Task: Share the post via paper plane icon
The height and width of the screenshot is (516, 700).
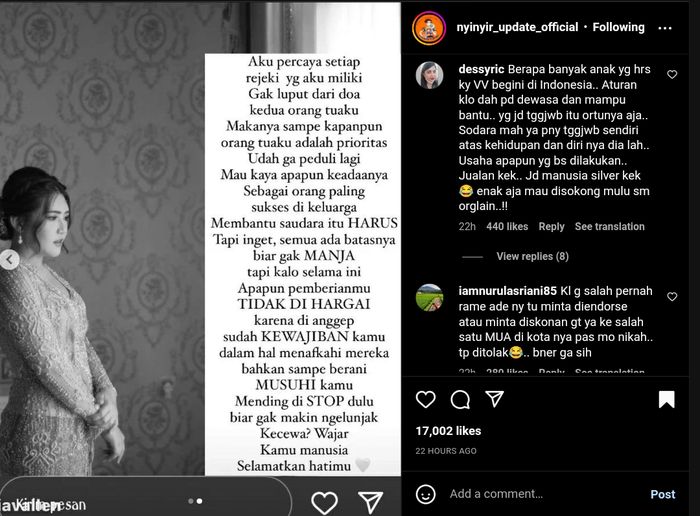Action: coord(495,399)
